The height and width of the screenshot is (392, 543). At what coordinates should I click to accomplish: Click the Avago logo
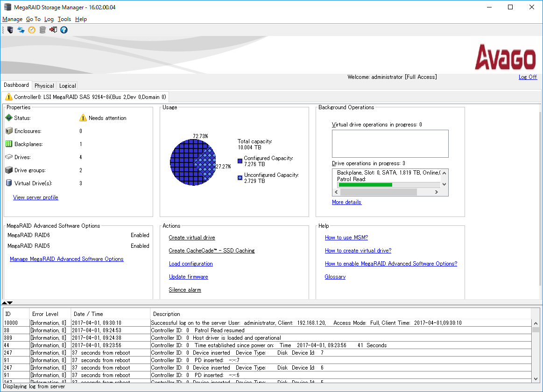coord(505,57)
